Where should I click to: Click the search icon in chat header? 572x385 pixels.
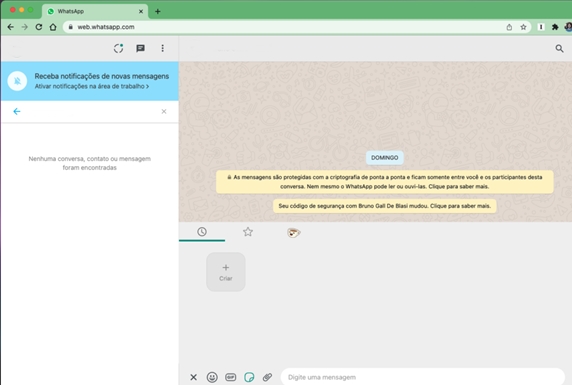[559, 48]
